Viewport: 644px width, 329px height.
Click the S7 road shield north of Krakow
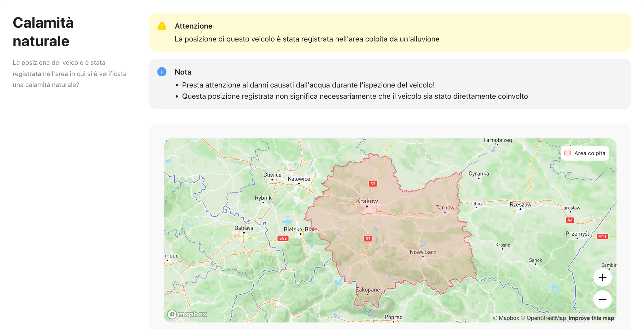(x=372, y=184)
